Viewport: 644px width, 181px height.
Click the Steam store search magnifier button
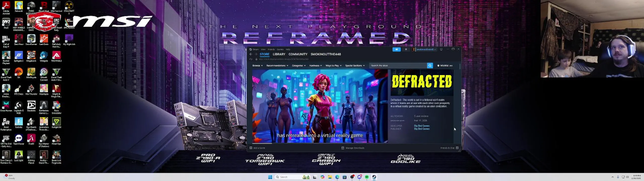(430, 65)
